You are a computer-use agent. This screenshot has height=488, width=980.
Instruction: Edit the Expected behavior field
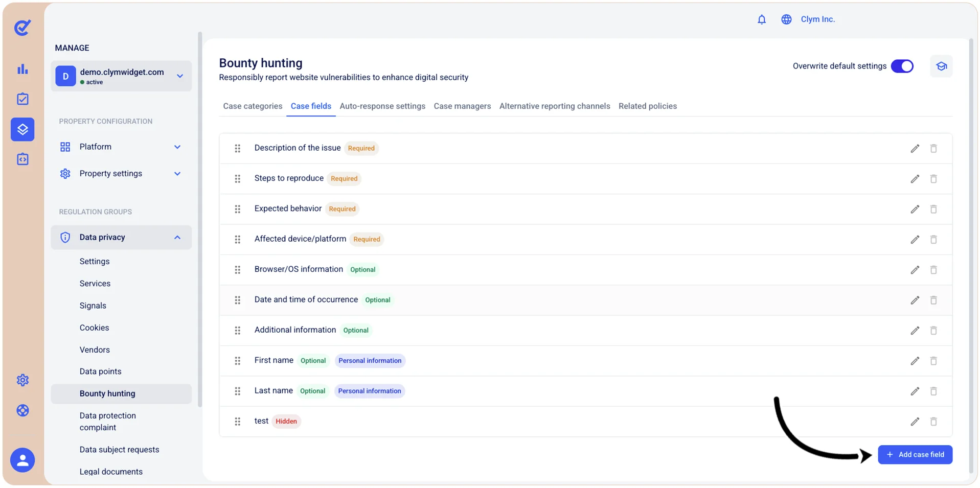[x=915, y=209]
